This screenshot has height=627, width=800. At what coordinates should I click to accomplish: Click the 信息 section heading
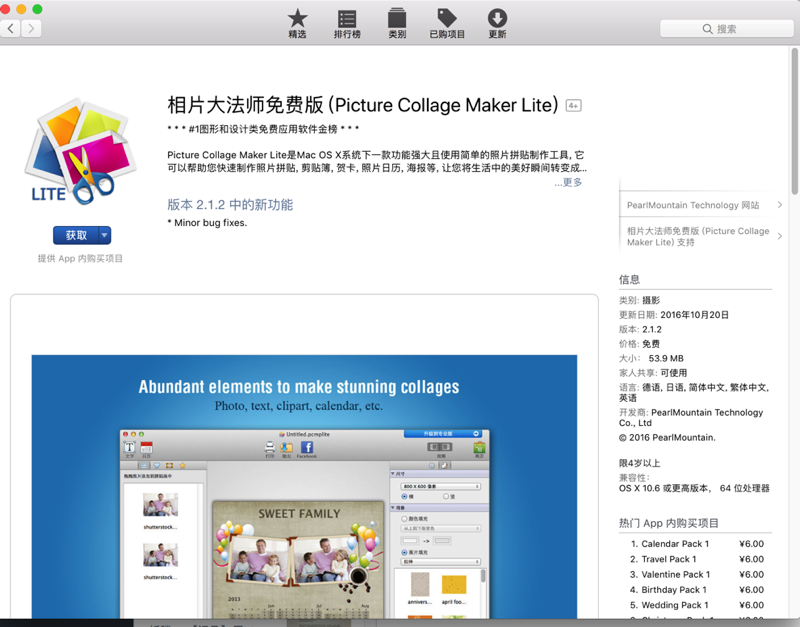click(x=629, y=280)
